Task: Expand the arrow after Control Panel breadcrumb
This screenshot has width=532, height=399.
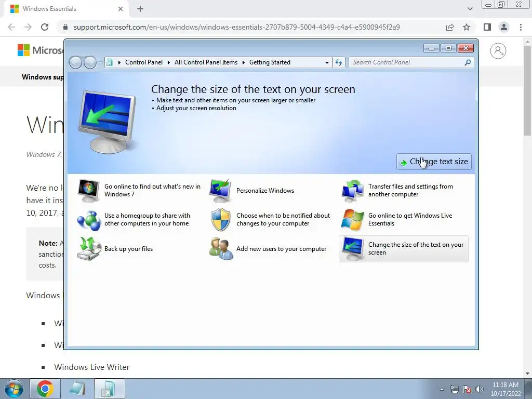Action: [169, 62]
